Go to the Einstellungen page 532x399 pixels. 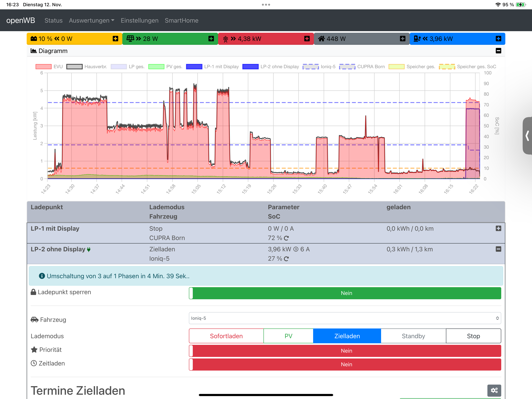coord(139,20)
